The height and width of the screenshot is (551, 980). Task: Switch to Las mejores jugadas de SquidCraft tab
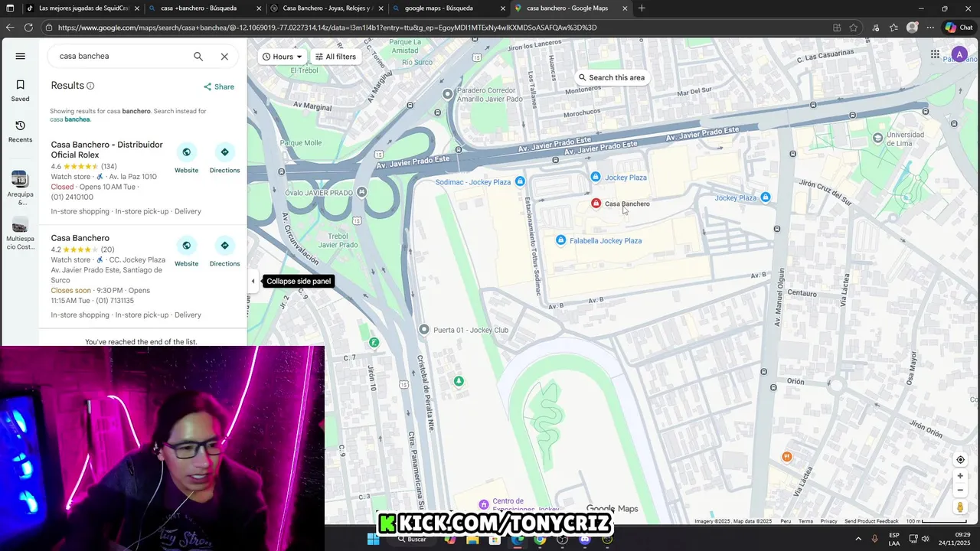tap(83, 8)
